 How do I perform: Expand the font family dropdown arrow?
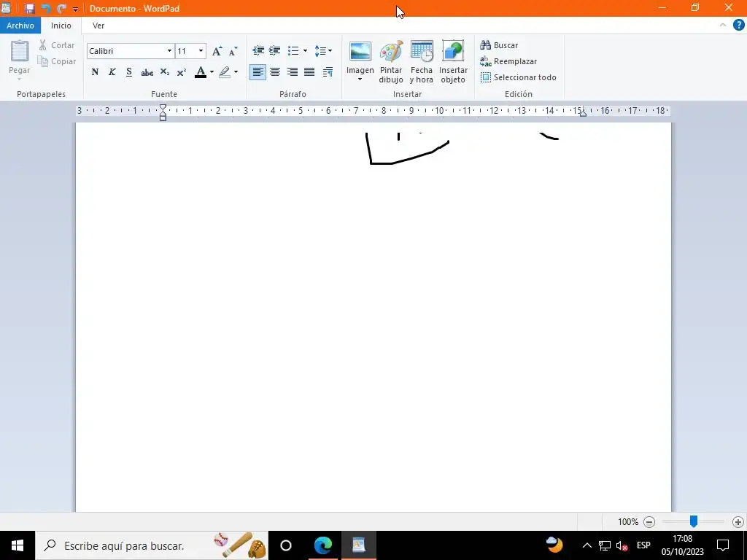tap(169, 51)
